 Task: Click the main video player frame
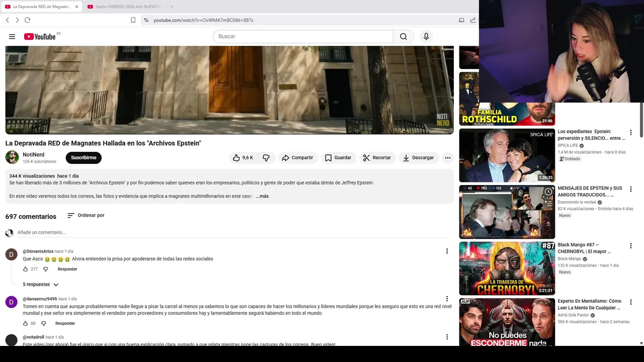pyautogui.click(x=229, y=90)
